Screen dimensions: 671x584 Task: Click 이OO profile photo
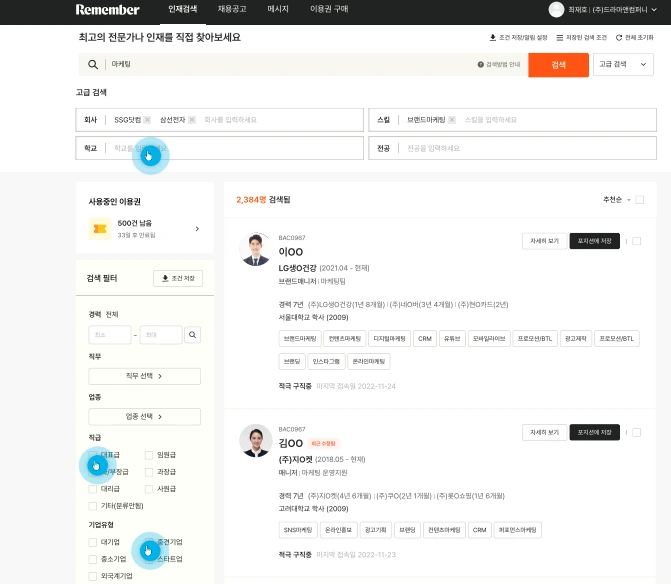[255, 249]
